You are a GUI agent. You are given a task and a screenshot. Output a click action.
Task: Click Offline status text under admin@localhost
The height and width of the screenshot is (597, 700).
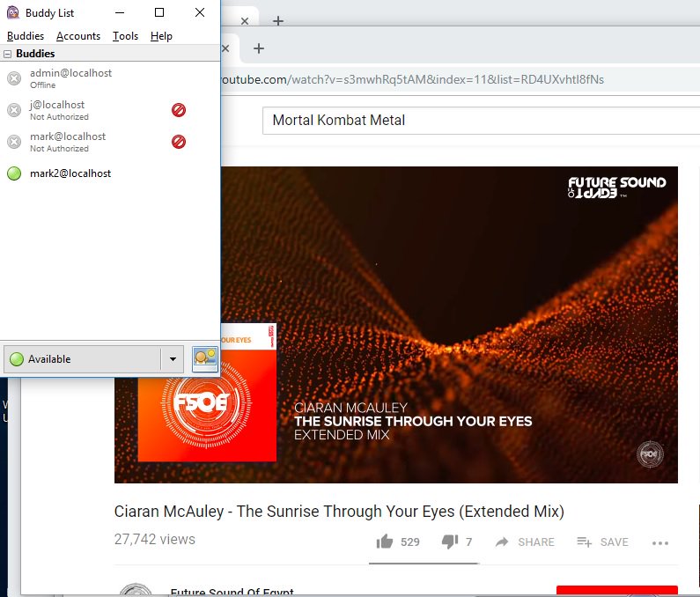(43, 85)
